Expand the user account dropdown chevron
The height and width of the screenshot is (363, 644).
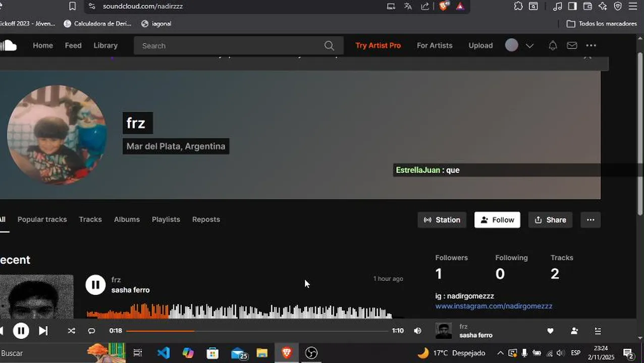coord(529,46)
